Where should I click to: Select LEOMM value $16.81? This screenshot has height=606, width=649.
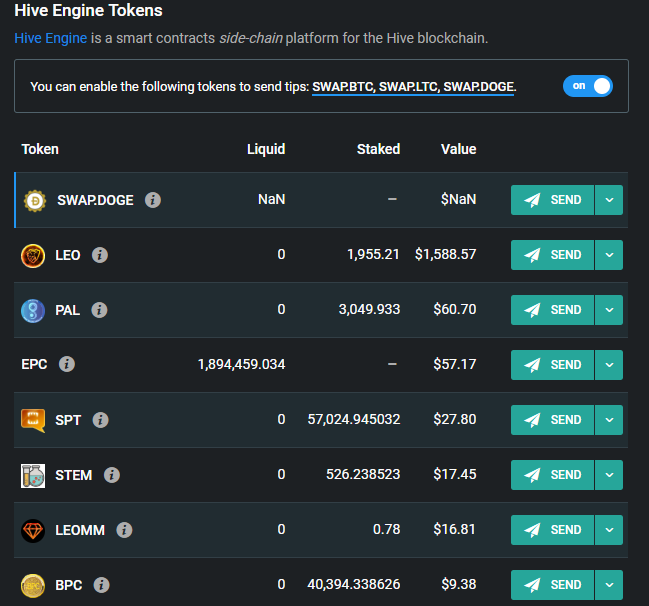[x=454, y=529]
